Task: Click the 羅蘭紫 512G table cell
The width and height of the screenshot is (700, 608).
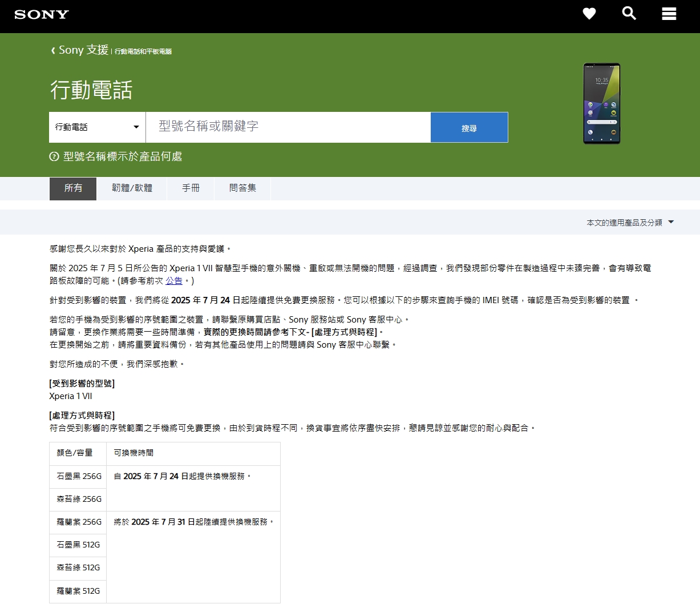Action: [78, 591]
